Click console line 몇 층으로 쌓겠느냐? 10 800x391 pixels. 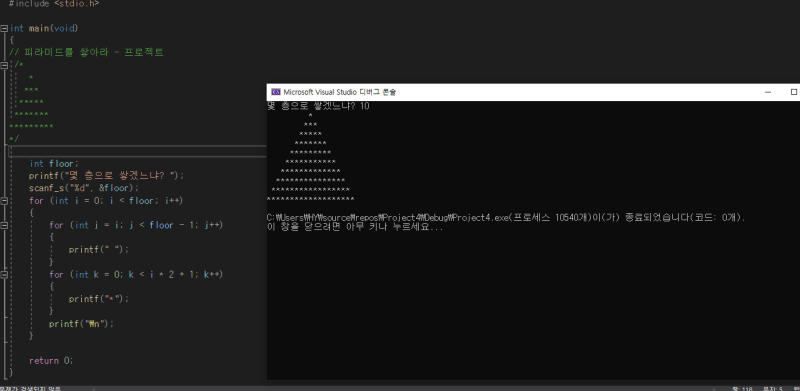(318, 106)
